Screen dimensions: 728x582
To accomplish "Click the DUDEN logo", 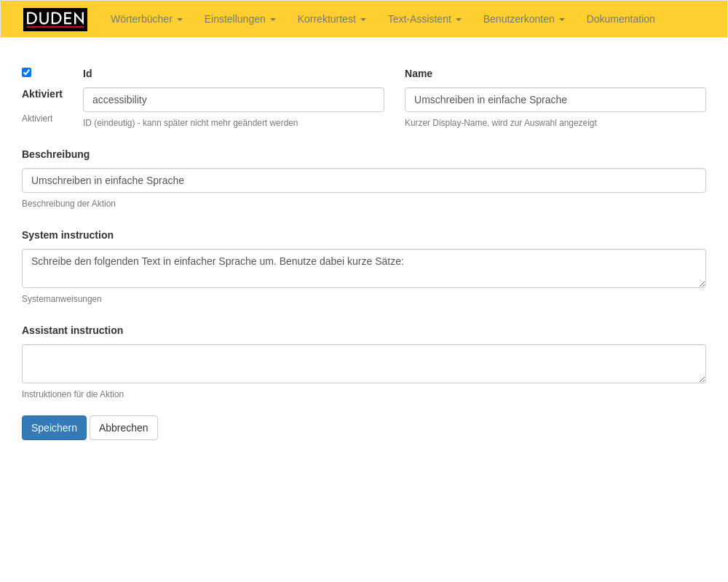I will tap(55, 19).
